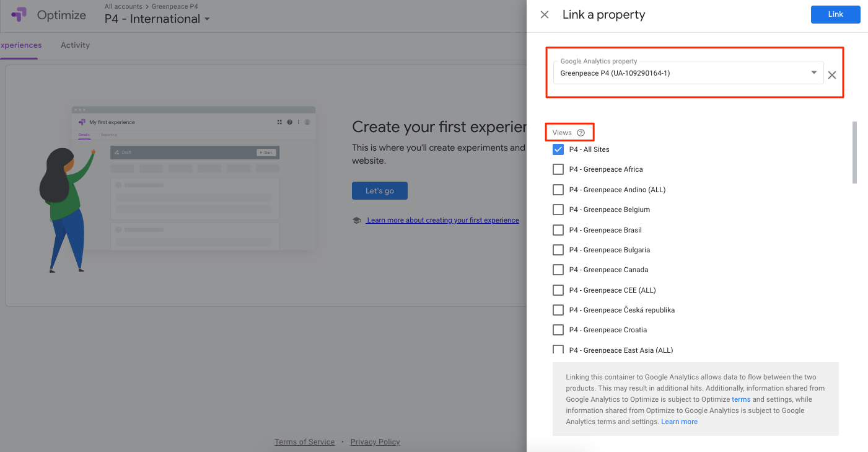The image size is (868, 452).
Task: Enable the P4 - Greenpeace Belgium checkbox
Action: 558,210
